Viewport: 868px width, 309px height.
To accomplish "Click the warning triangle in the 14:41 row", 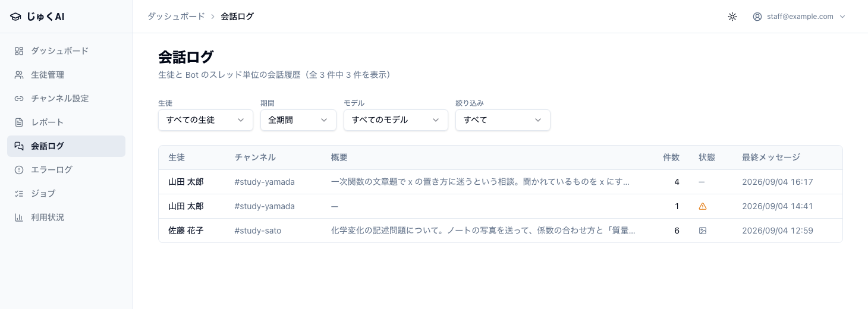I will [703, 206].
